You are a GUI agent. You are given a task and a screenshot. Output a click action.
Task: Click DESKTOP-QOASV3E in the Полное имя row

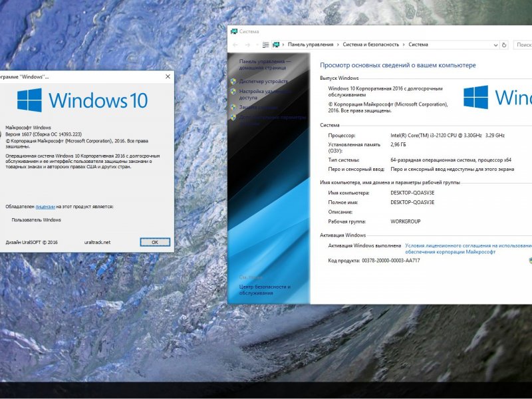point(412,202)
